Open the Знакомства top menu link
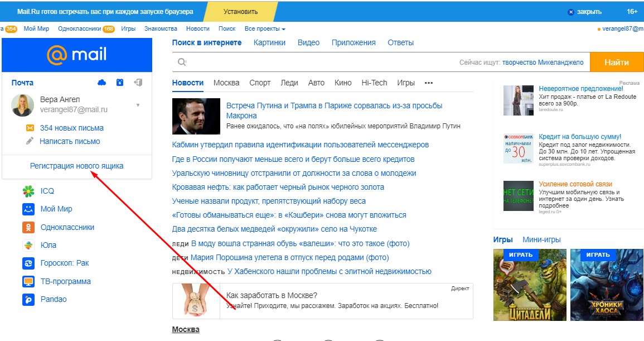 [161, 29]
